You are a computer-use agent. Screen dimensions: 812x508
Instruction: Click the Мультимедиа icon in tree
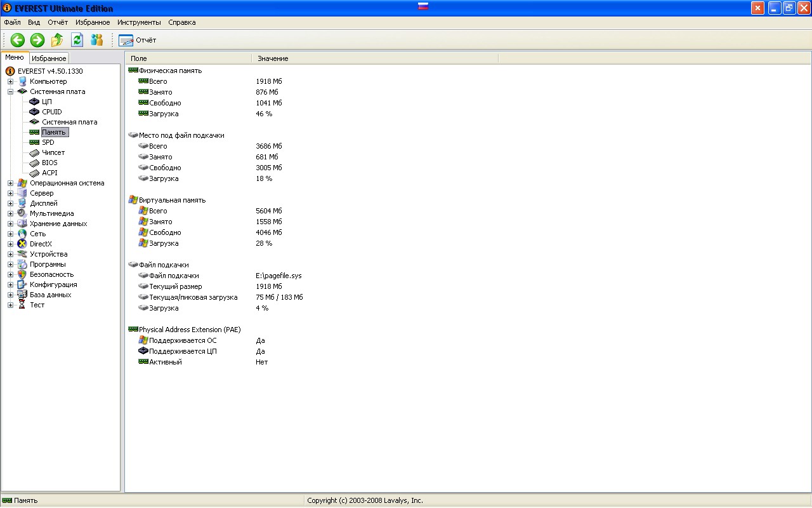pyautogui.click(x=22, y=213)
